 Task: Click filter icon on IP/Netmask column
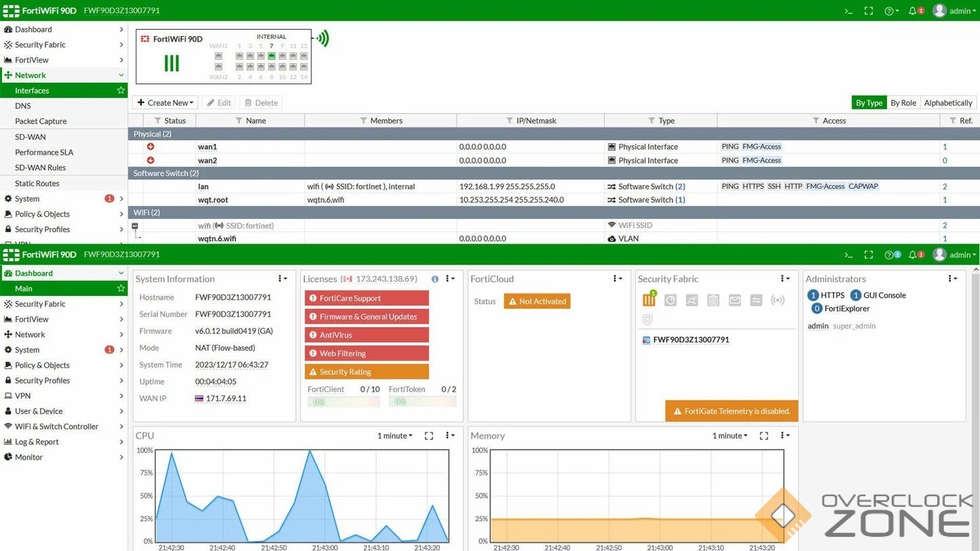[x=510, y=121]
